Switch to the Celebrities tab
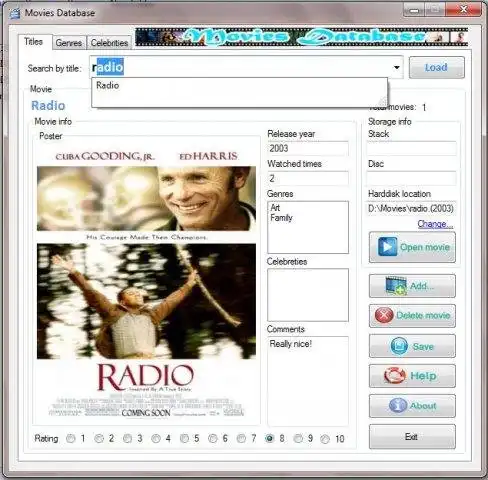 (109, 43)
